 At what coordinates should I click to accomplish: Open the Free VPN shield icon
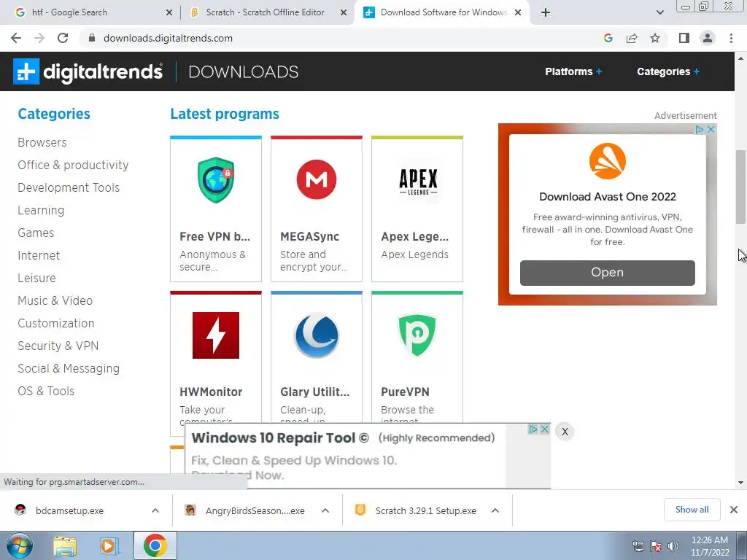(x=216, y=180)
